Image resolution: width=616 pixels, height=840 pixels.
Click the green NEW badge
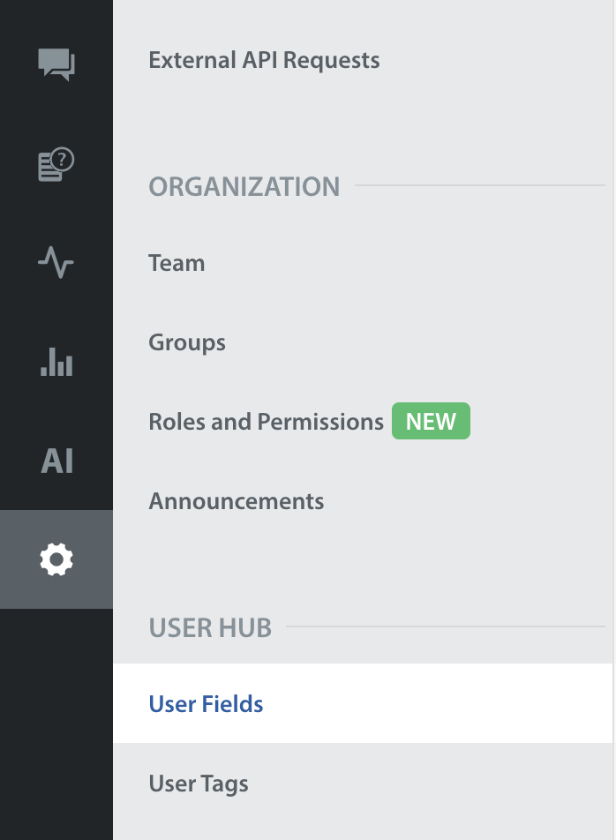tap(431, 422)
